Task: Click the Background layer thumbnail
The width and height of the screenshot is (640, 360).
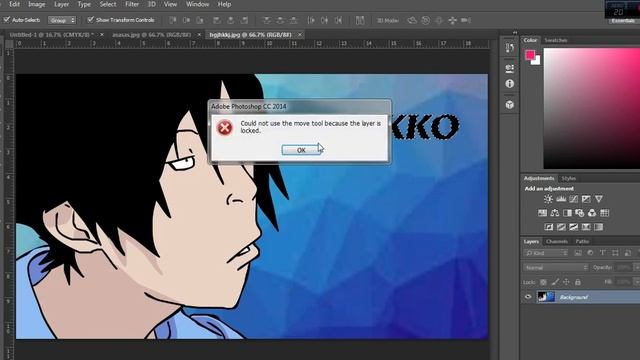Action: pyautogui.click(x=546, y=297)
